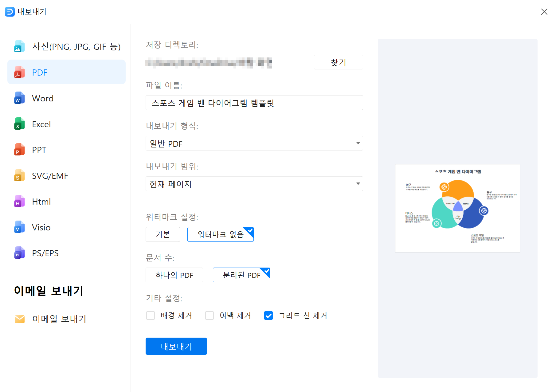Screen dimensions: 556x392
Task: Select 하나의 PDF option
Action: [x=174, y=275]
